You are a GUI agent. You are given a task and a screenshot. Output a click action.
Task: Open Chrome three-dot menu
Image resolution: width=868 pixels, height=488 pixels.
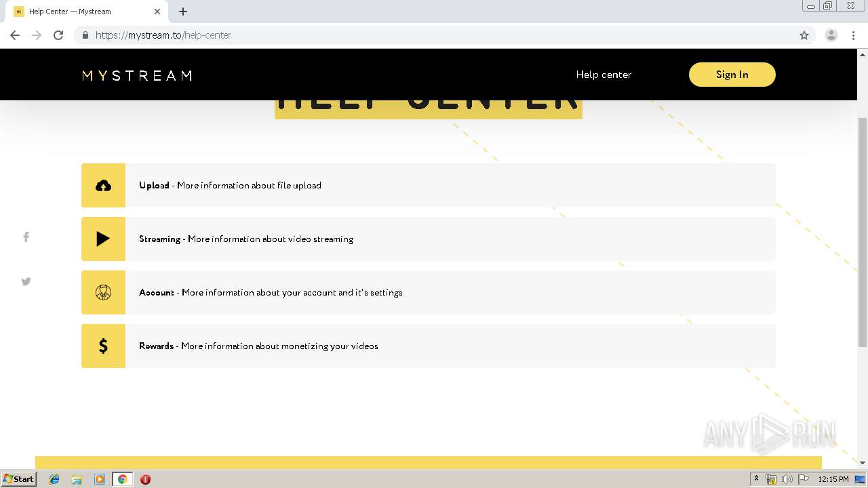point(854,35)
